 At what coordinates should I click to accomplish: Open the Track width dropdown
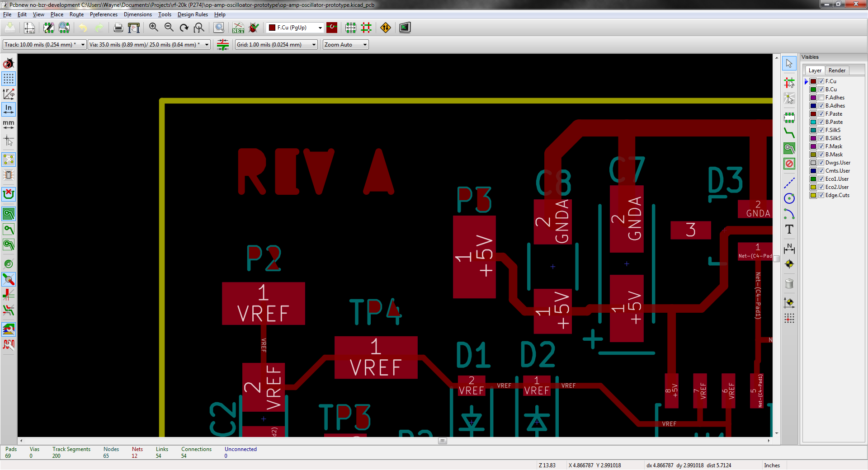pyautogui.click(x=83, y=45)
